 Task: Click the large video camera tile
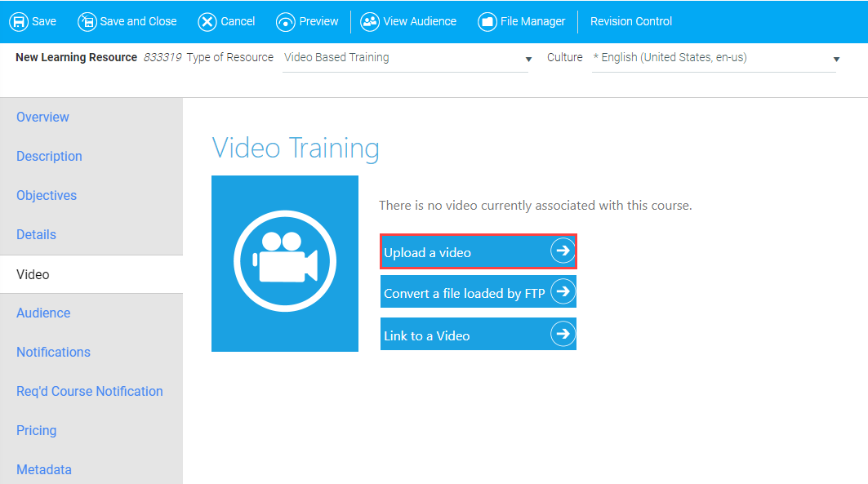285,263
